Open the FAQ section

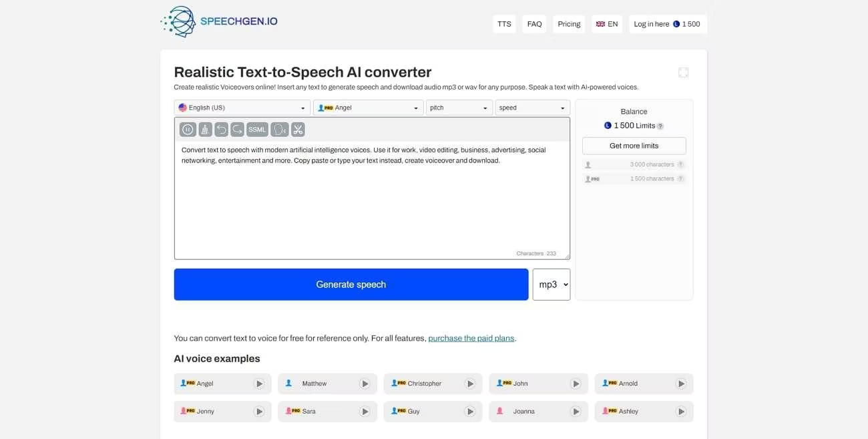click(x=534, y=23)
